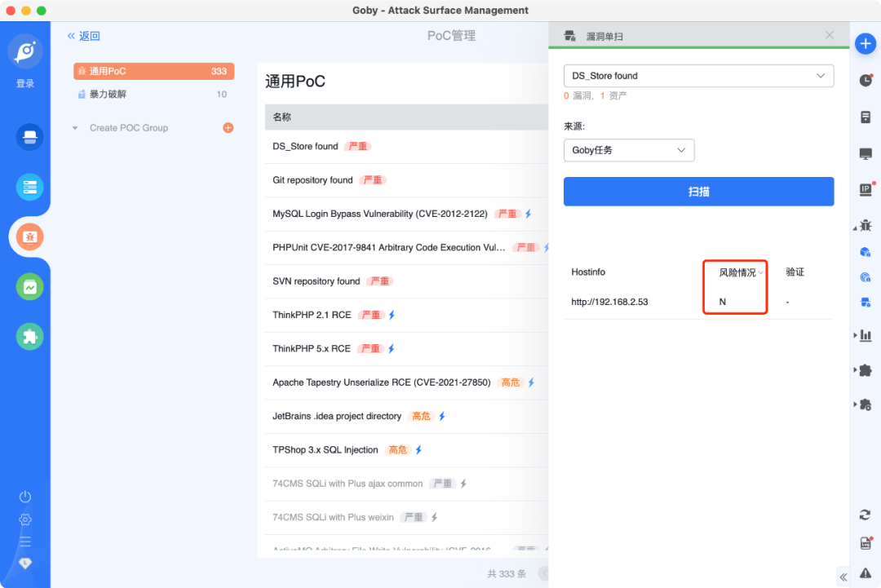Click the puzzle-with-gear icon on right bar
Viewport: 881px width, 588px height.
pyautogui.click(x=866, y=405)
